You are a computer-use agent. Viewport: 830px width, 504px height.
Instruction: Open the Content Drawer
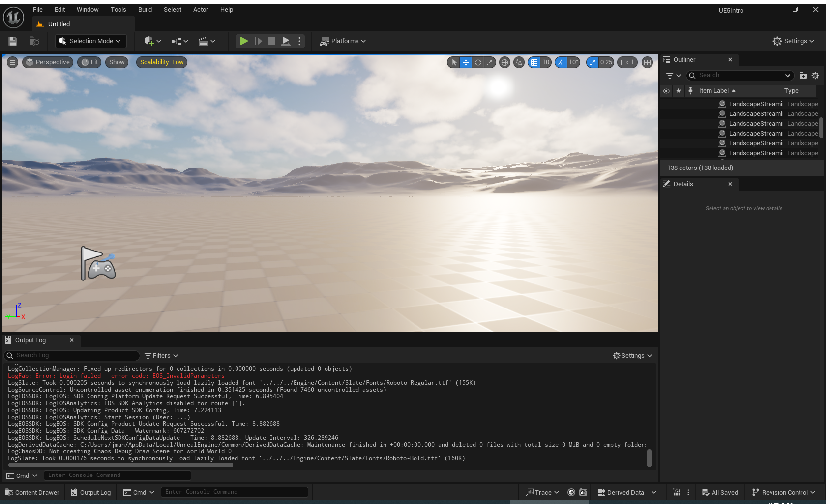tap(32, 493)
